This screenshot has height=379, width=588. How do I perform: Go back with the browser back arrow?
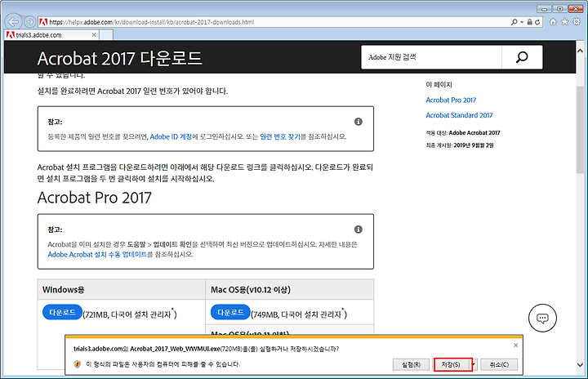[14, 22]
